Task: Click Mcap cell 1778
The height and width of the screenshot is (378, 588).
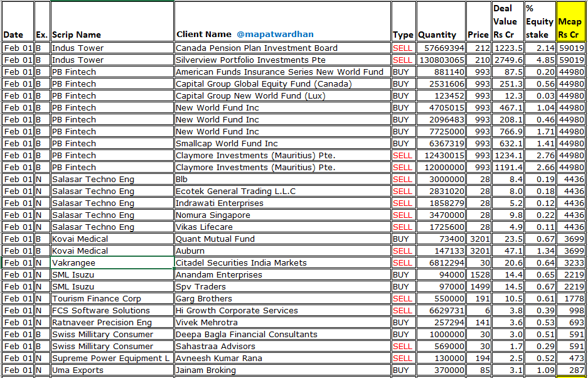Action: click(571, 299)
